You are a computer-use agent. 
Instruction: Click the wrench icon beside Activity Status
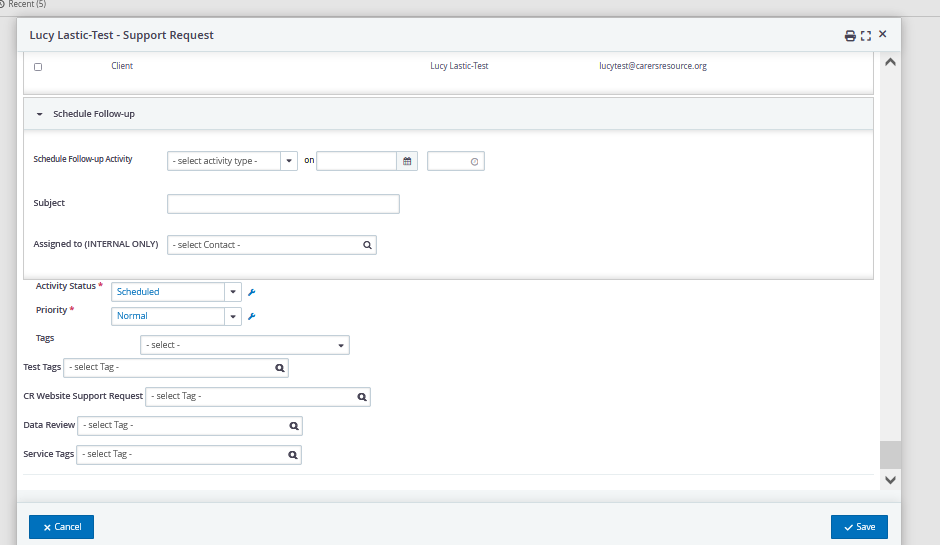(x=252, y=292)
